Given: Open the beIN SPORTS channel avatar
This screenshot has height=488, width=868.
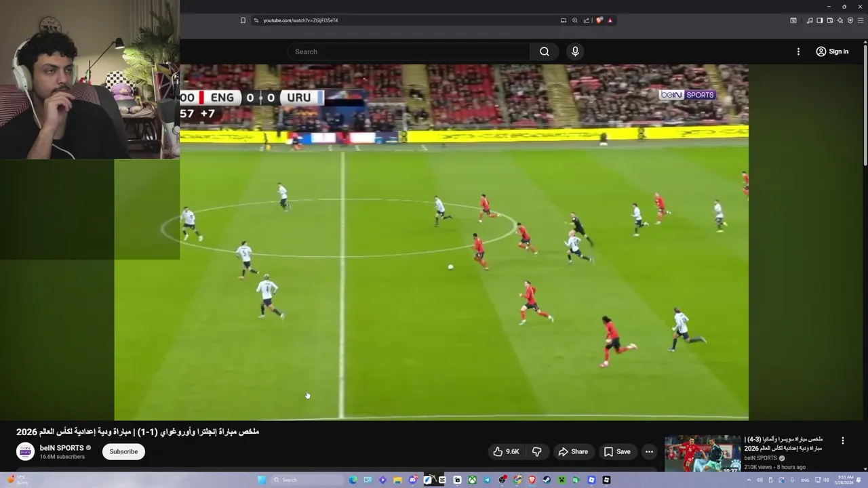Looking at the screenshot, I should [x=25, y=451].
